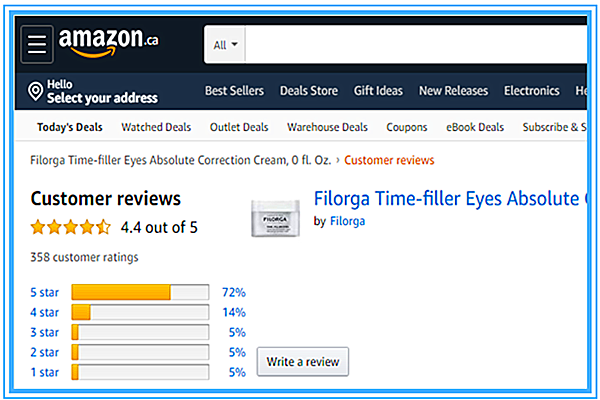
Task: Open the Filorga brand link
Action: coord(347,221)
